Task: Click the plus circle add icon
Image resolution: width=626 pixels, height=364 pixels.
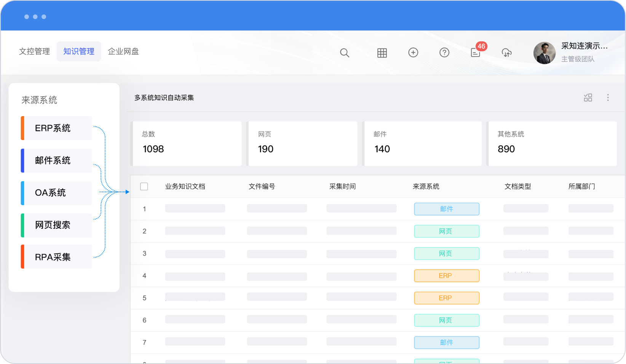Action: [413, 53]
